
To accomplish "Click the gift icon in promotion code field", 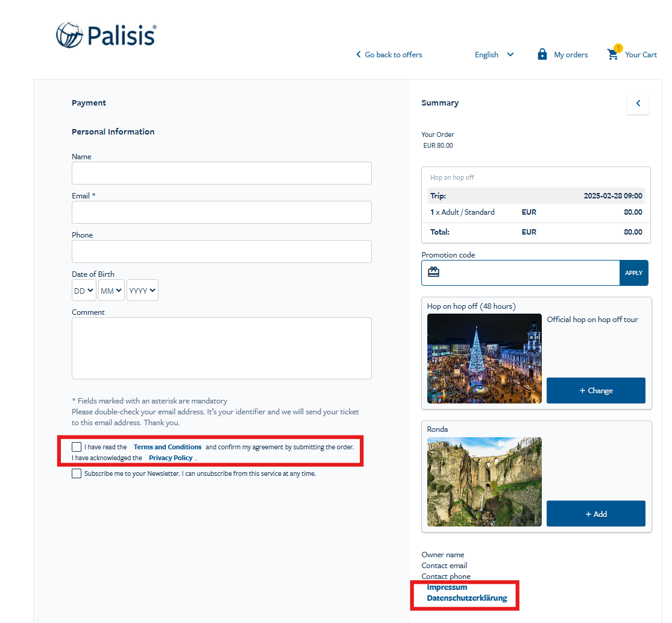I will pyautogui.click(x=433, y=272).
